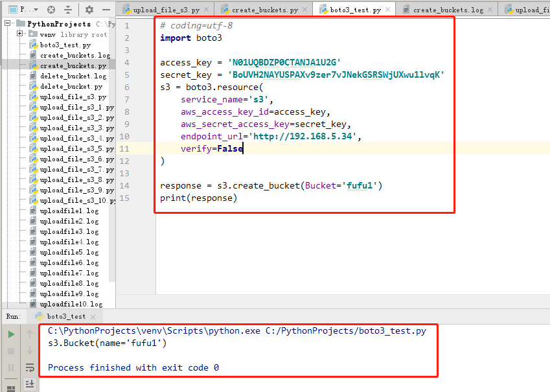Select create_buckets.py in the project tree
This screenshot has height=392, width=550.
[x=73, y=65]
